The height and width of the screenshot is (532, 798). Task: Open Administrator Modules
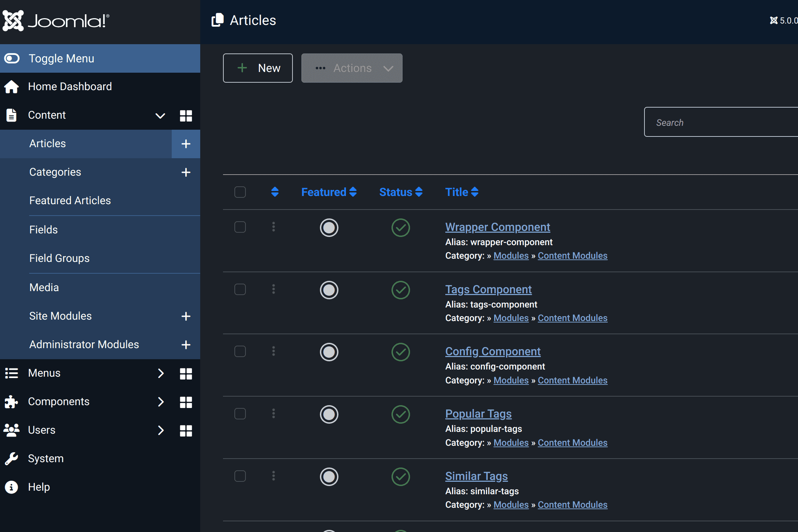pos(84,345)
